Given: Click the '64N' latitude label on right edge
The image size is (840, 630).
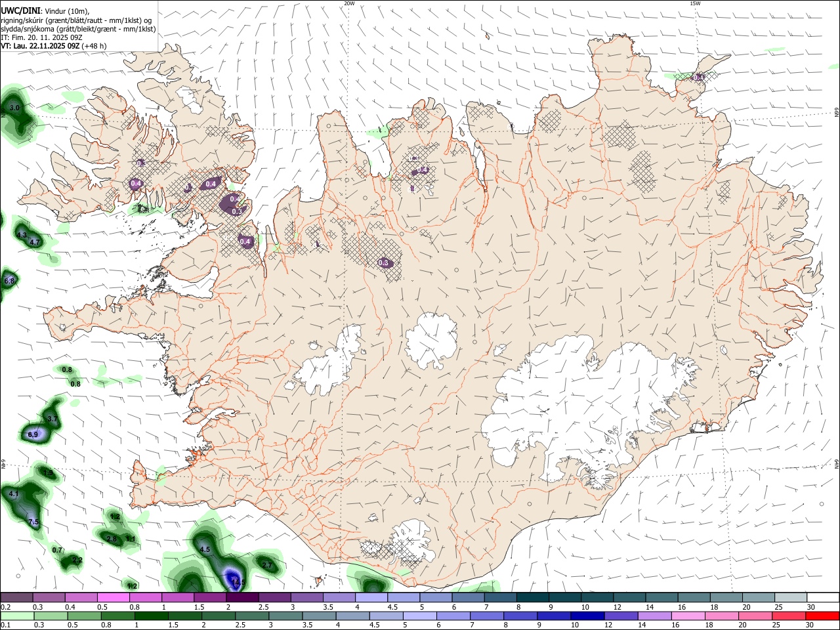Looking at the screenshot, I should tap(837, 465).
